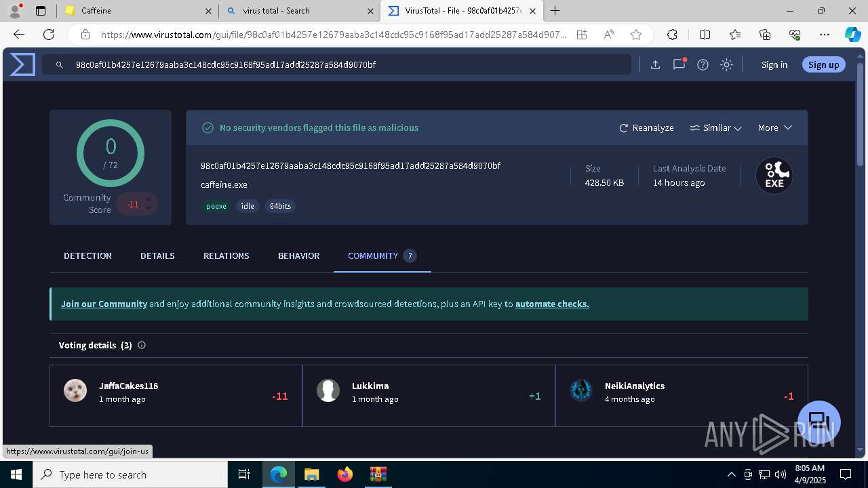Vote up the community score arrow
This screenshot has height=488, width=868.
coord(149,199)
